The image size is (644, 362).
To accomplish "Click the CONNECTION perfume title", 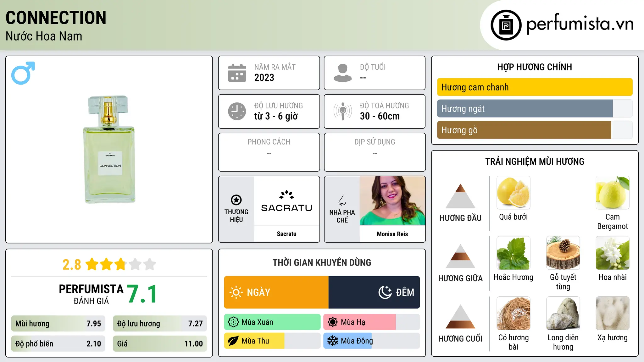I will (56, 18).
